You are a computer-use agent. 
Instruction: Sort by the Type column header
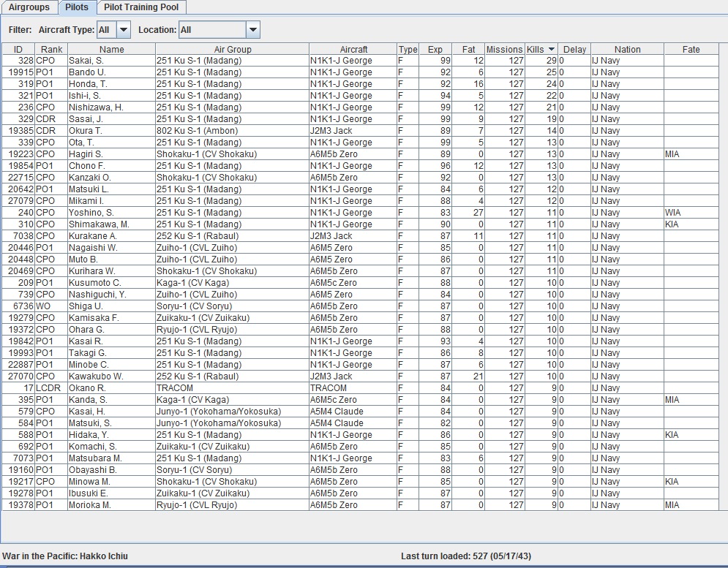408,49
